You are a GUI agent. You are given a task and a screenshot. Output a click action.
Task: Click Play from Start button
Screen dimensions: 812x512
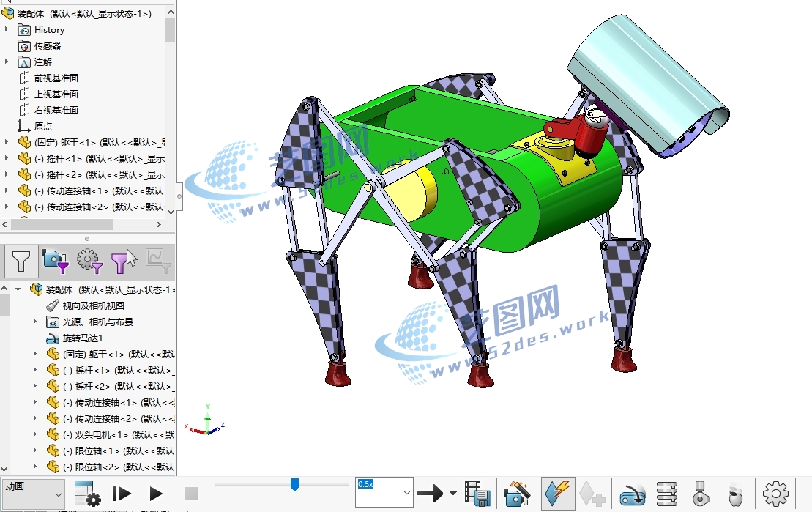[122, 494]
